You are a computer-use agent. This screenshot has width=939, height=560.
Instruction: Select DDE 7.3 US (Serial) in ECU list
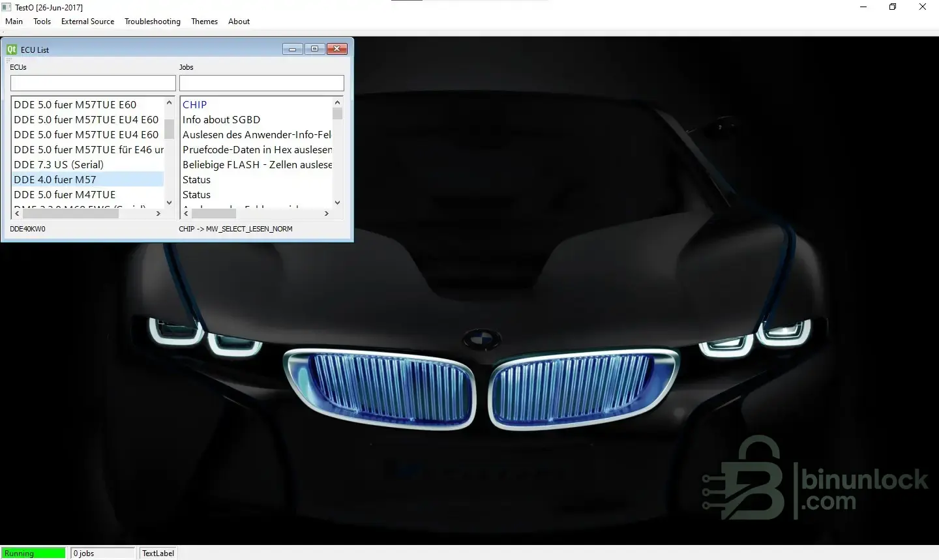59,165
